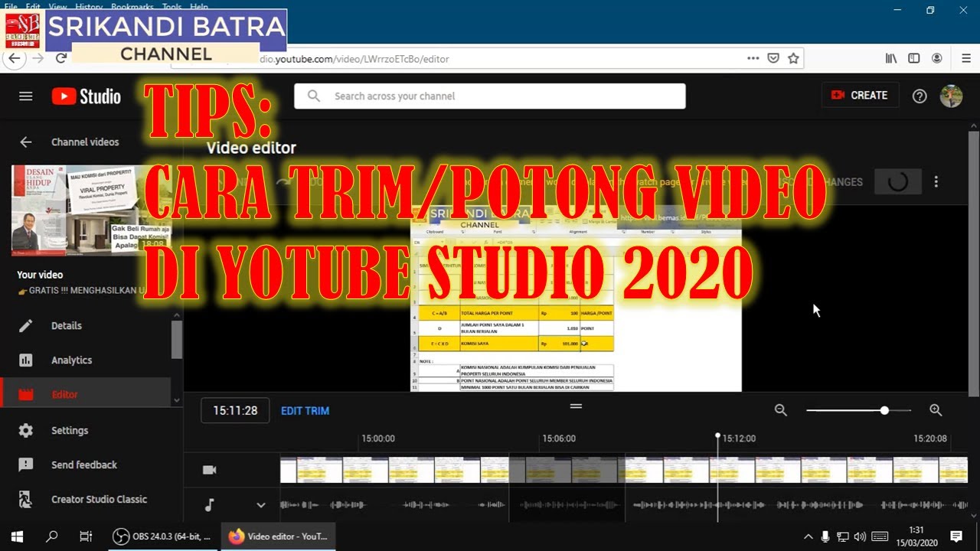This screenshot has width=980, height=551.
Task: Click the CREATE button
Action: tap(860, 96)
